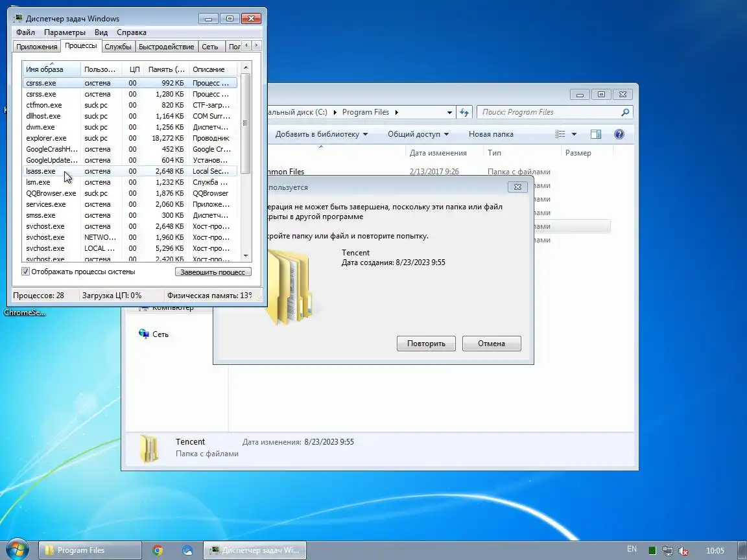747x560 pixels.
Task: Select the dllhost.exe process
Action: click(x=130, y=116)
